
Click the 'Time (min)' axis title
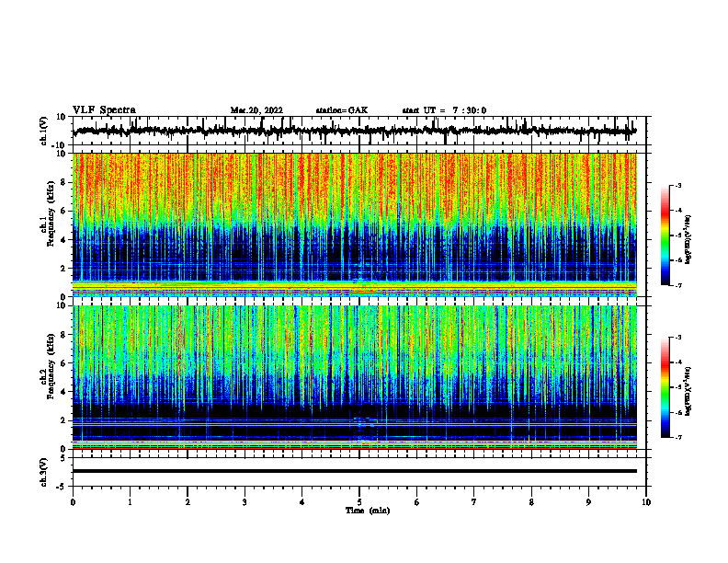point(368,511)
